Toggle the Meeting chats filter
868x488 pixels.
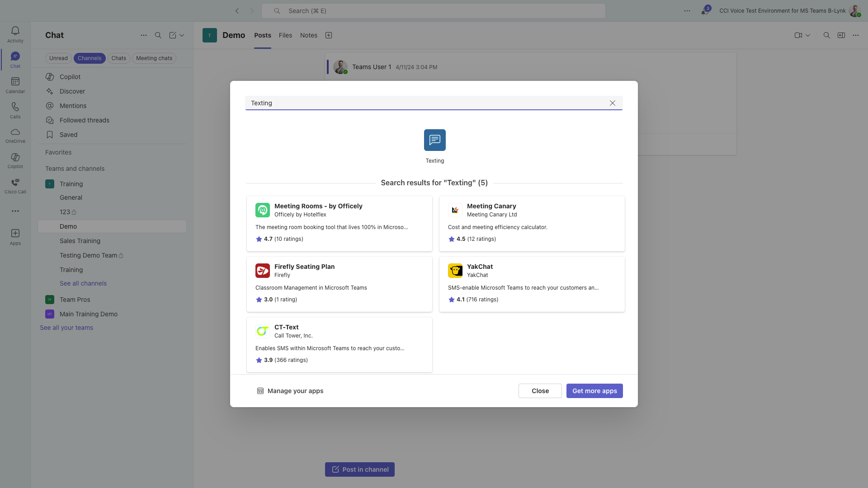coord(154,58)
